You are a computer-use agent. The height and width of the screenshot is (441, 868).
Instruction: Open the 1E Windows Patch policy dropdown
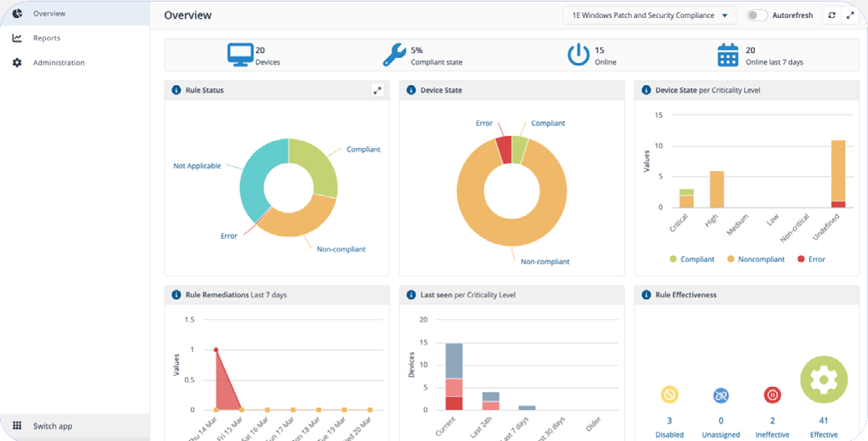pos(650,16)
